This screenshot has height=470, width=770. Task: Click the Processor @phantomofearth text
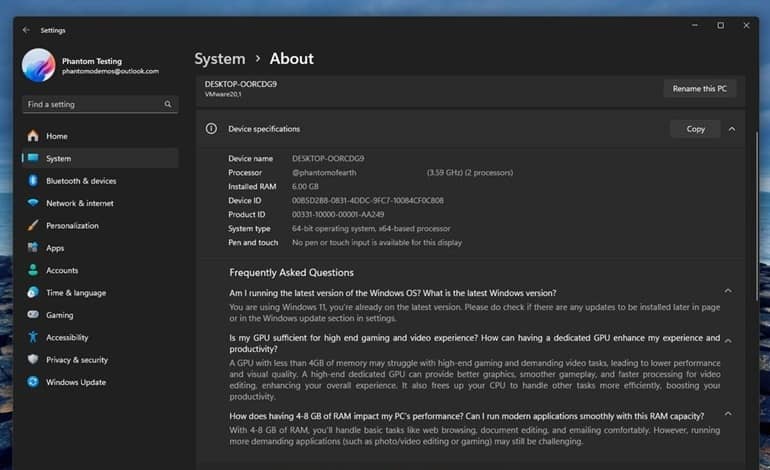324,172
